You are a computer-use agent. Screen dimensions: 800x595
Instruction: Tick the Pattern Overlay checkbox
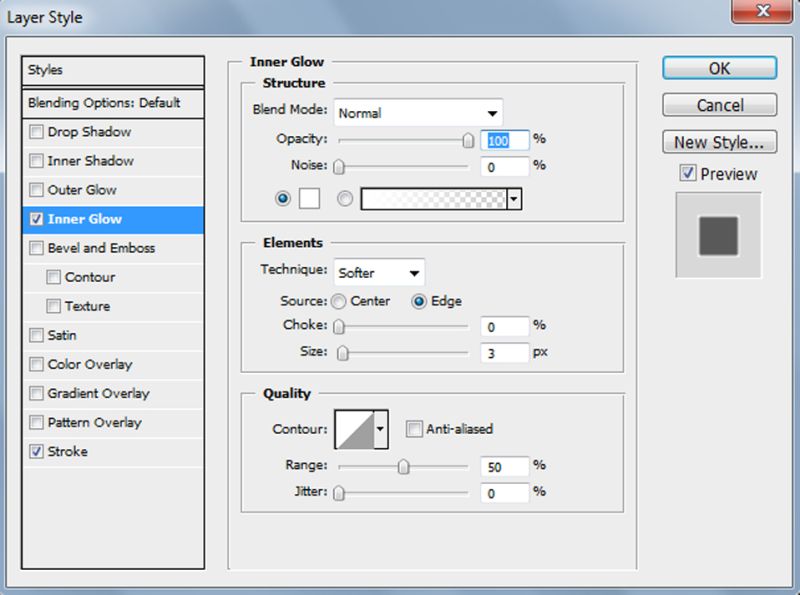pos(36,423)
